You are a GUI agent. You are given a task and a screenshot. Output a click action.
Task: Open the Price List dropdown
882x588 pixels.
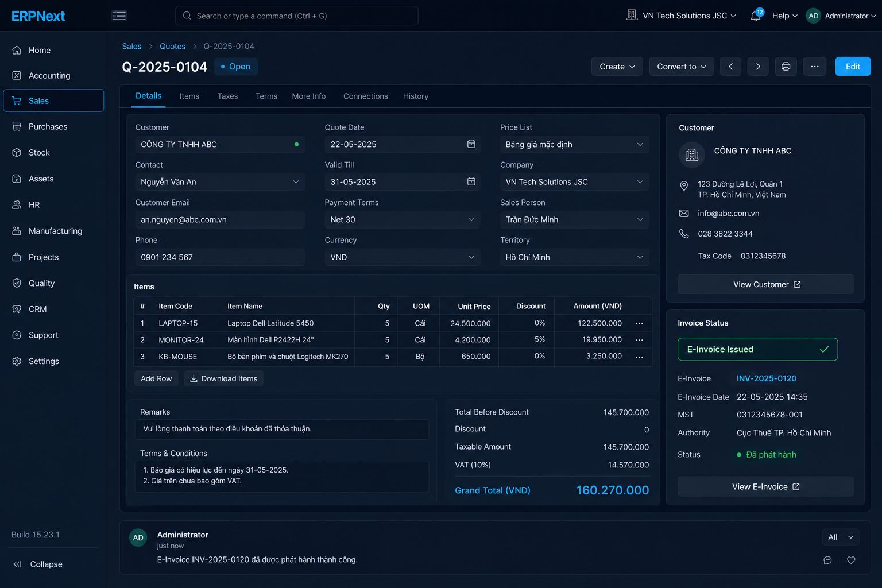575,144
